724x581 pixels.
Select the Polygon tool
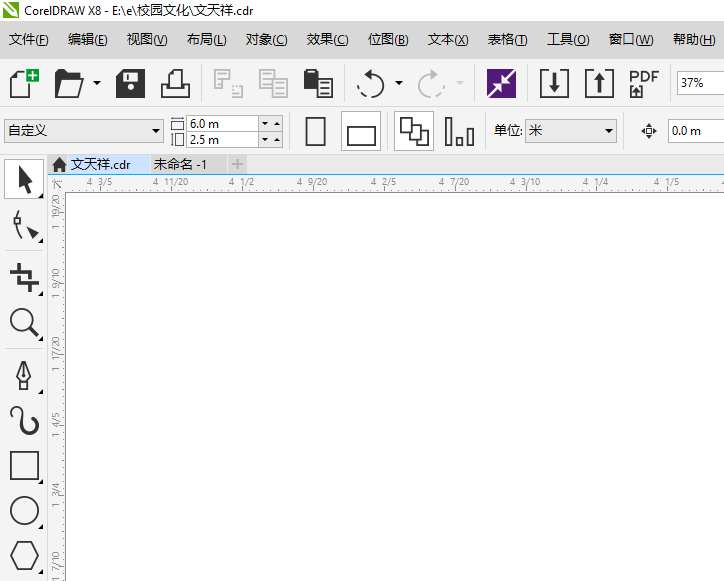pyautogui.click(x=24, y=556)
